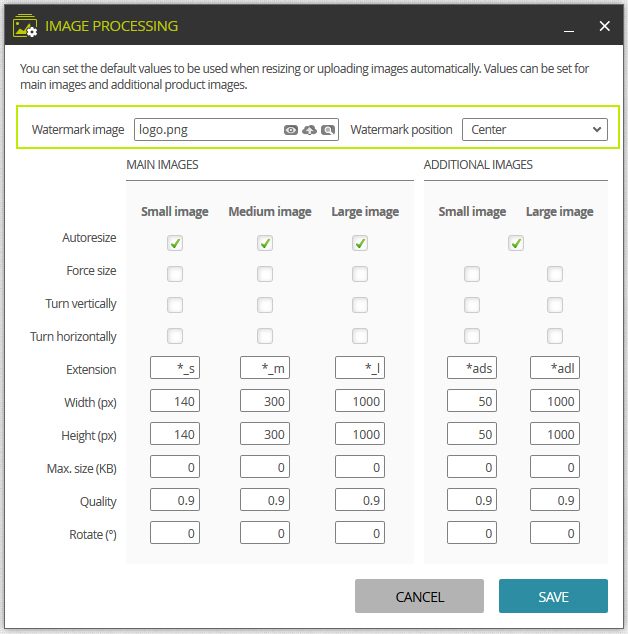Focus Rotate field for main Small image
Screen dimensions: 628x634
175,533
